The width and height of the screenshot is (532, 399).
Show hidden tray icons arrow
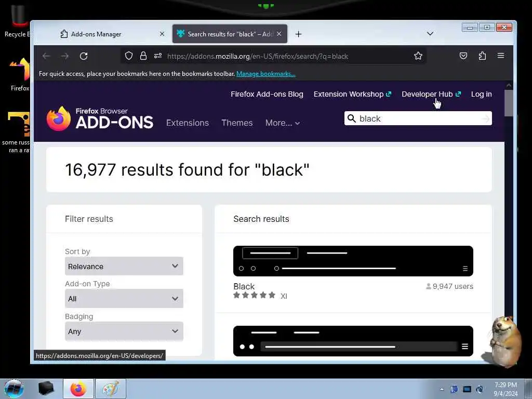click(x=442, y=389)
